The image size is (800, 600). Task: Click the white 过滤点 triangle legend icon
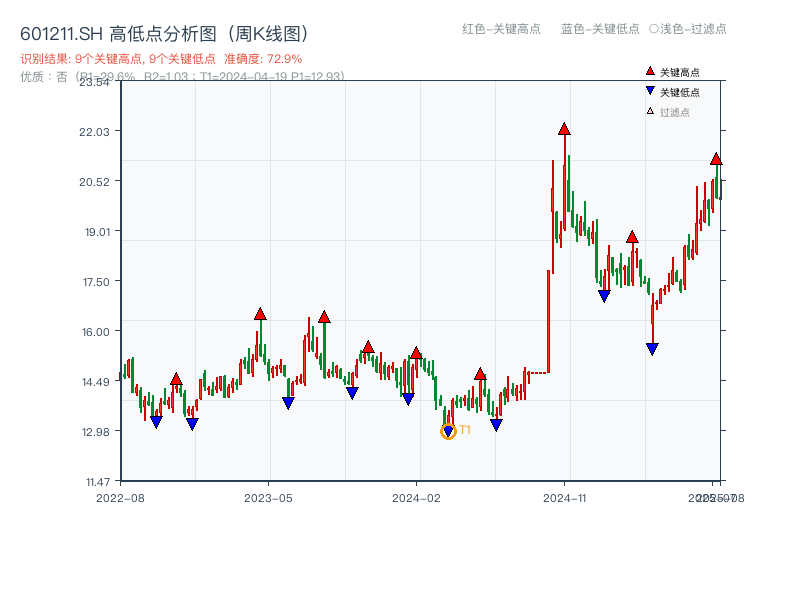pyautogui.click(x=650, y=111)
